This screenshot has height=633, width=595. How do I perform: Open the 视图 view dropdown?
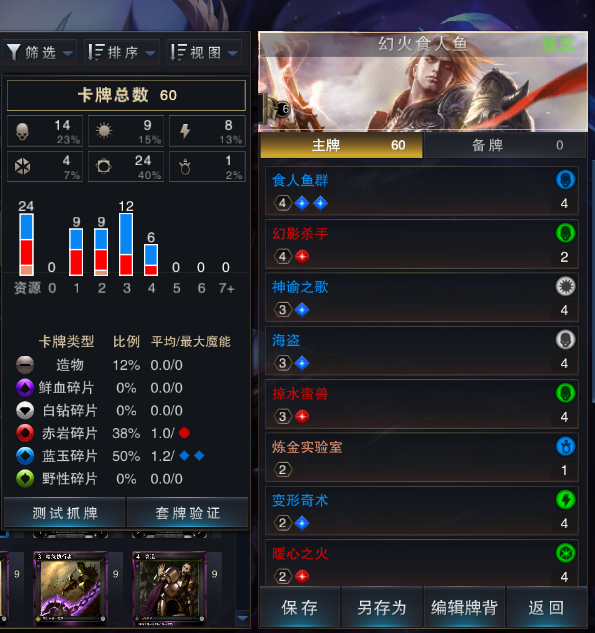click(204, 52)
